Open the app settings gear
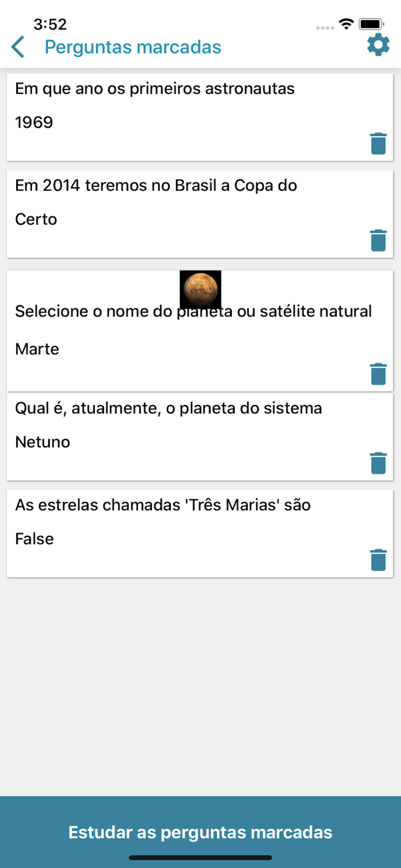The image size is (401, 868). click(378, 44)
